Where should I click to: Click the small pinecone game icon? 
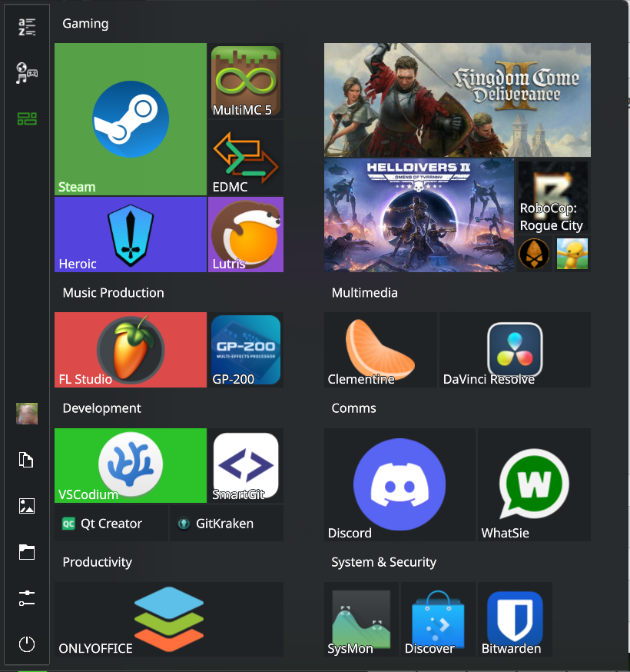tap(534, 254)
